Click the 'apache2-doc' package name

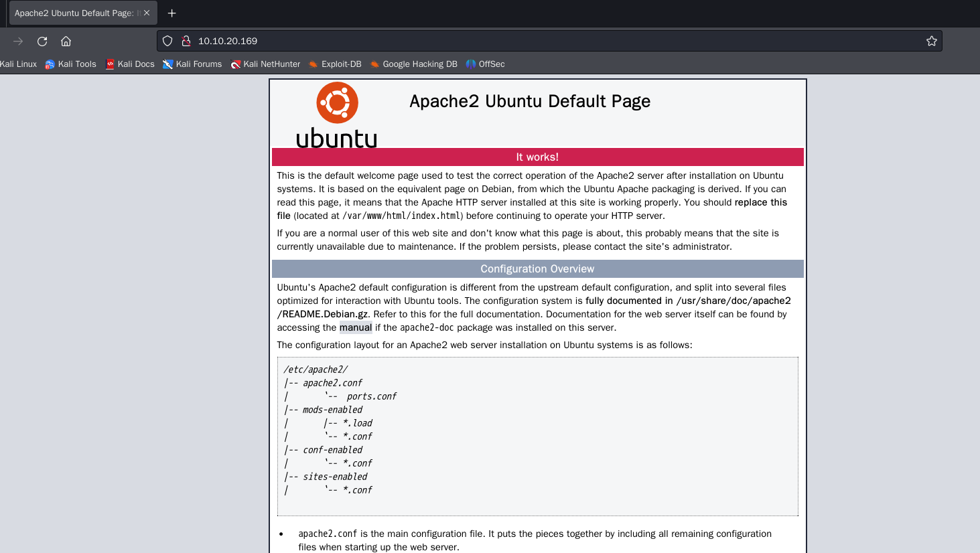pyautogui.click(x=427, y=327)
